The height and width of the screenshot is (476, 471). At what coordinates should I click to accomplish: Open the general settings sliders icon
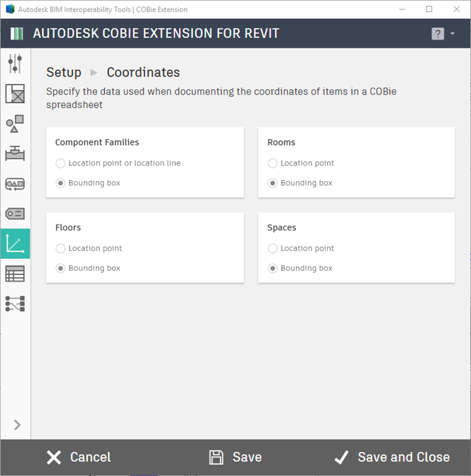pos(15,63)
